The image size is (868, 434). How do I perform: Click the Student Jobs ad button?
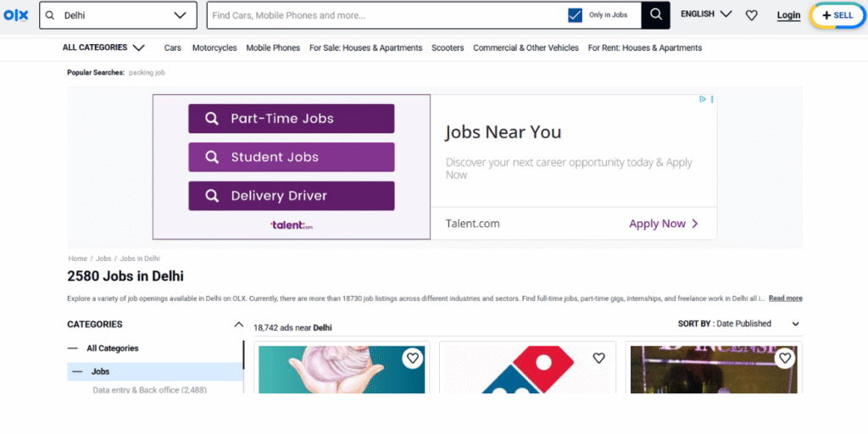click(x=292, y=157)
